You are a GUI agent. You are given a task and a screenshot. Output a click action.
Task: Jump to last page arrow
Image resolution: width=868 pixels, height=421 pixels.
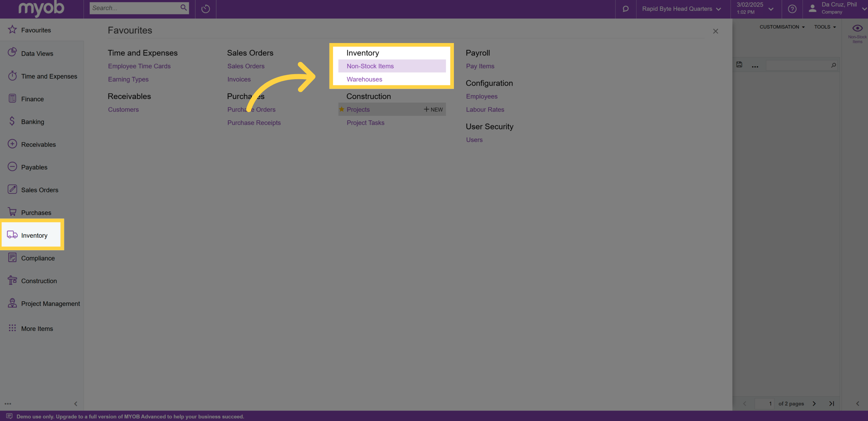[831, 404]
